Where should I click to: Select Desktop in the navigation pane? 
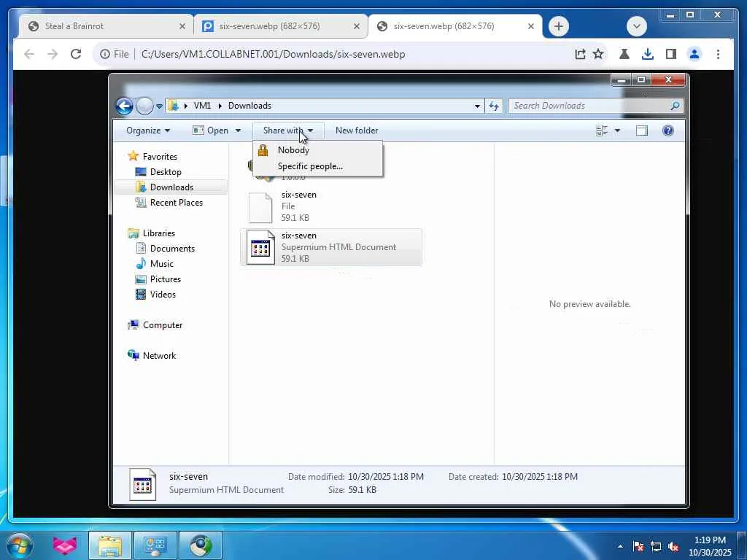point(158,172)
